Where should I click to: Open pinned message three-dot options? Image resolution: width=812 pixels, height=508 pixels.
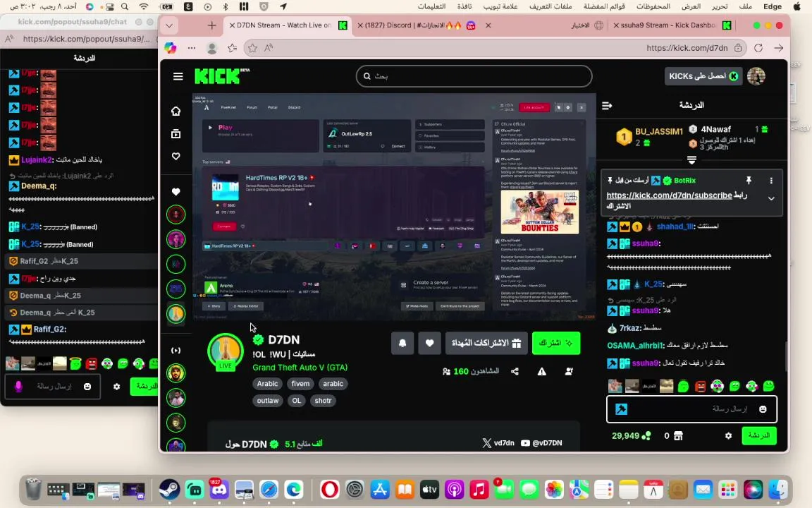click(771, 181)
